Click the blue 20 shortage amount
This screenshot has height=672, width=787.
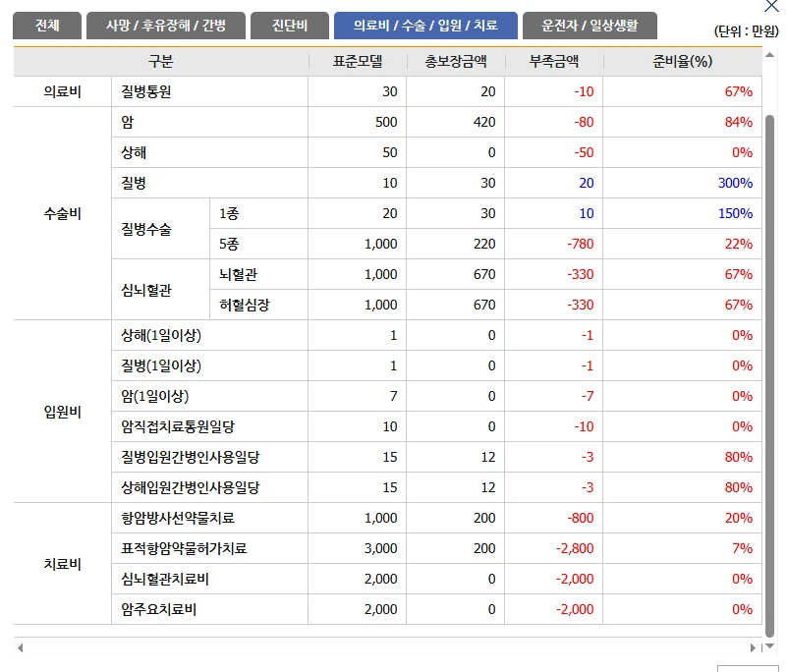[x=587, y=183]
